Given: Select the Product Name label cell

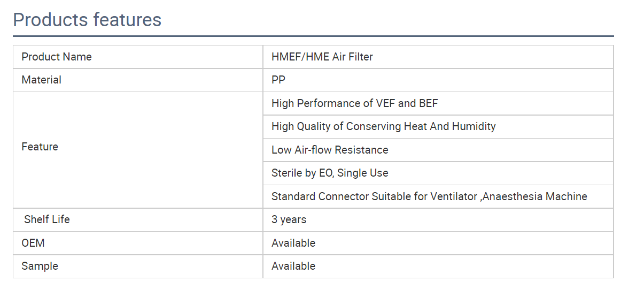Looking at the screenshot, I should click(x=138, y=57).
